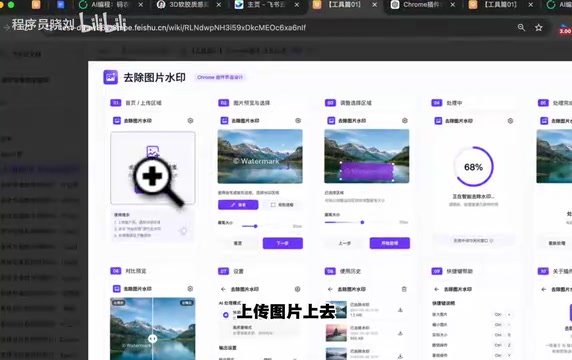Adjust the size slider handle in card 03

[362, 222]
